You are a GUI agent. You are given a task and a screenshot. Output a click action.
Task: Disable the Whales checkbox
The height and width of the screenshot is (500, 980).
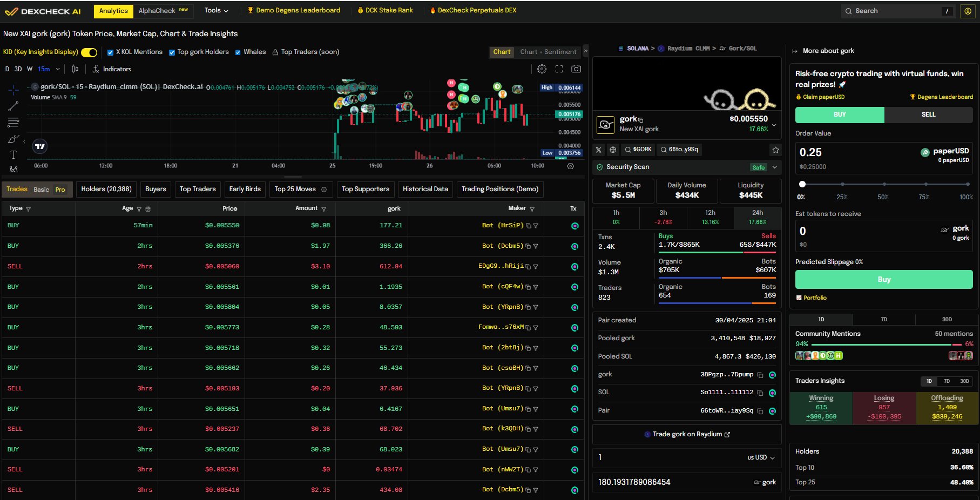coord(238,52)
